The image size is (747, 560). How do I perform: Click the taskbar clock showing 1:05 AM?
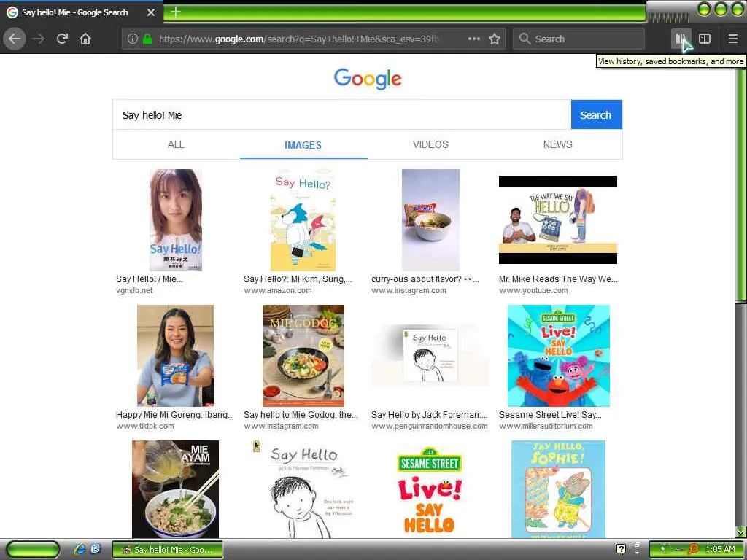pos(720,550)
